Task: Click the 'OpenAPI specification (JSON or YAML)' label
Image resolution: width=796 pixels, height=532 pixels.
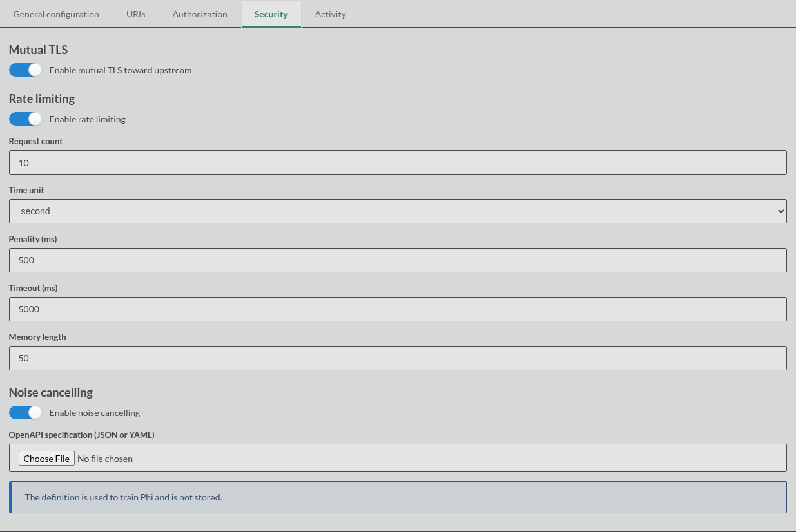Action: tap(82, 435)
